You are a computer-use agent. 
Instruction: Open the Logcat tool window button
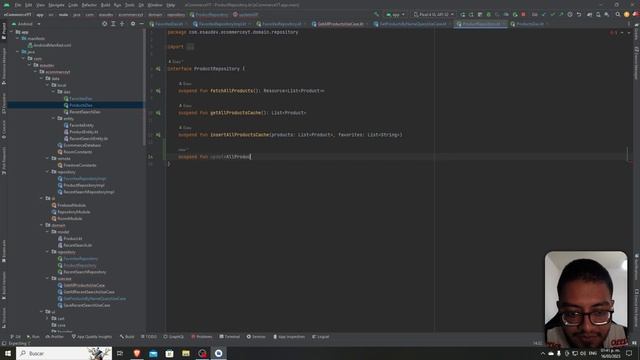(x=321, y=337)
